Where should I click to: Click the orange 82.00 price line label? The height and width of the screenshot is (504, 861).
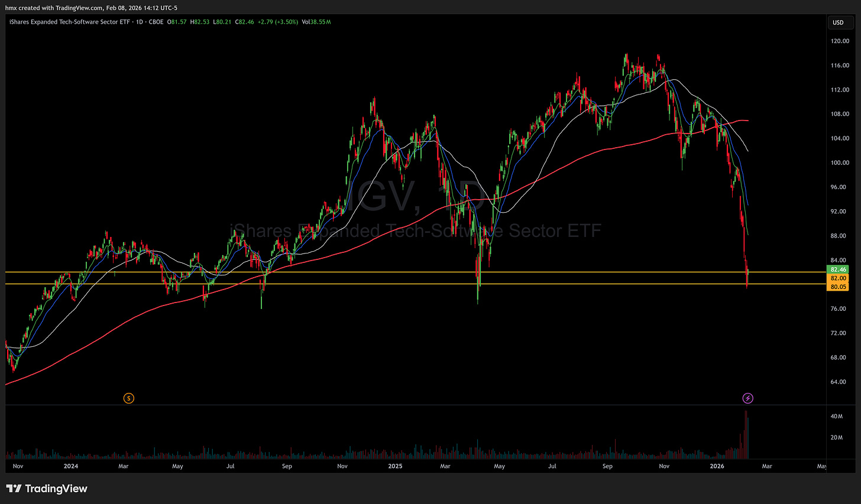(839, 278)
